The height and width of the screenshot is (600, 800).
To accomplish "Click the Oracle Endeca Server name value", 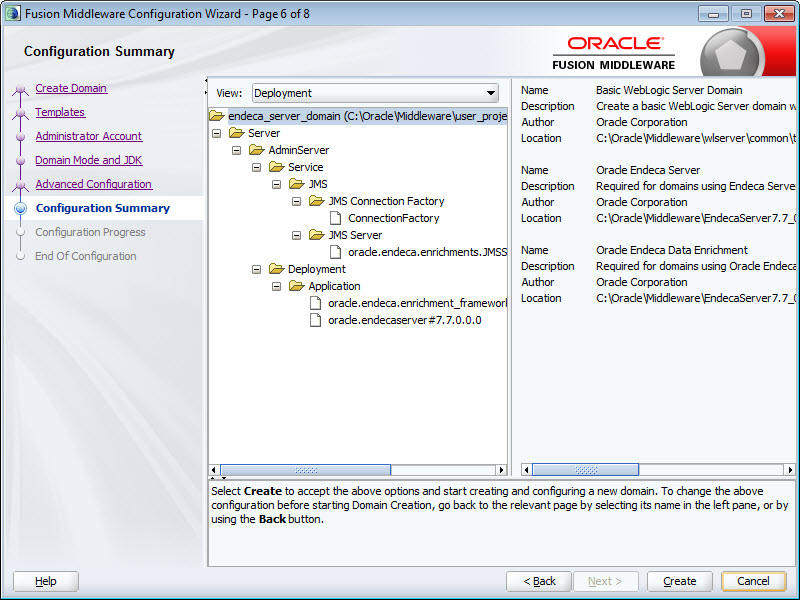I will coord(648,170).
